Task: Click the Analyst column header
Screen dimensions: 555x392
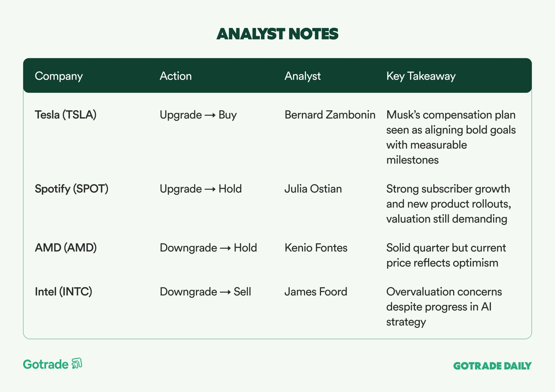Action: coord(302,76)
